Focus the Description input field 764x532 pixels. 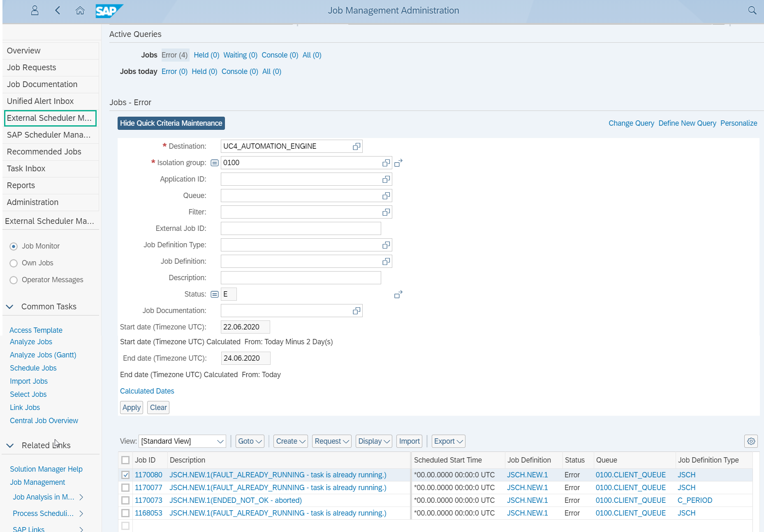301,278
